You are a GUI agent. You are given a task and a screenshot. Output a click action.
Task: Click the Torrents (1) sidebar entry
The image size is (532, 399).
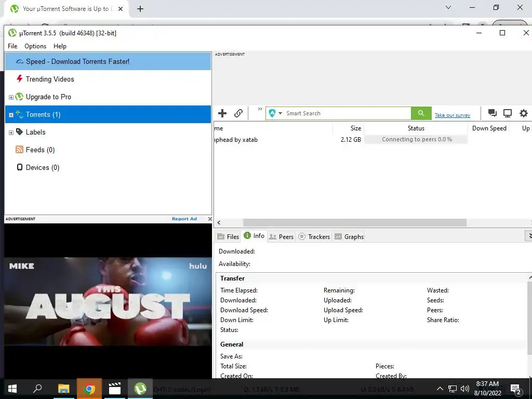pos(108,114)
